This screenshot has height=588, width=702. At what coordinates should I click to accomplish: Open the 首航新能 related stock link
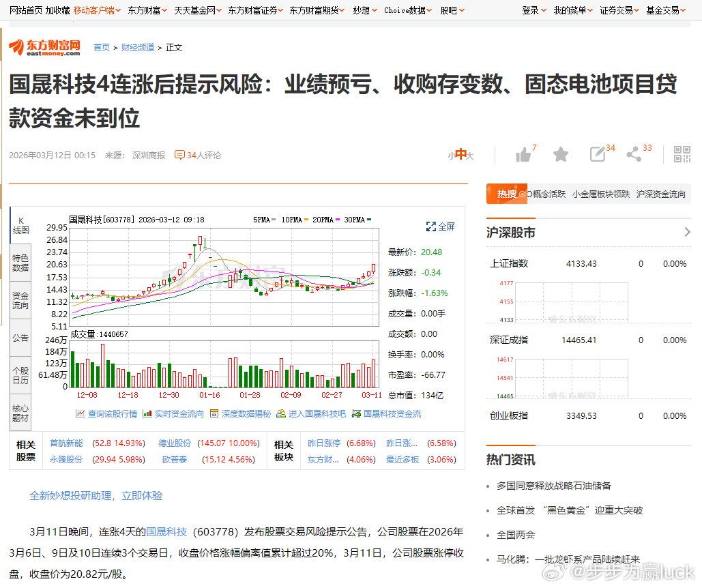pyautogui.click(x=65, y=442)
